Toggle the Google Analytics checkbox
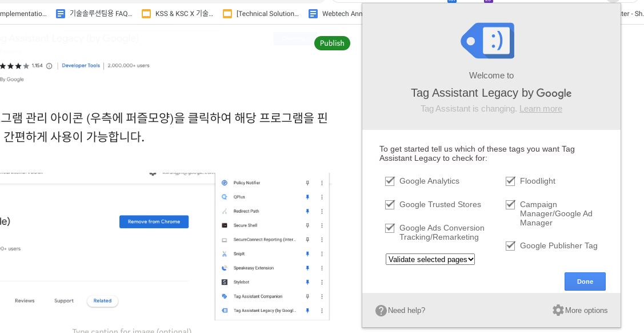 390,181
